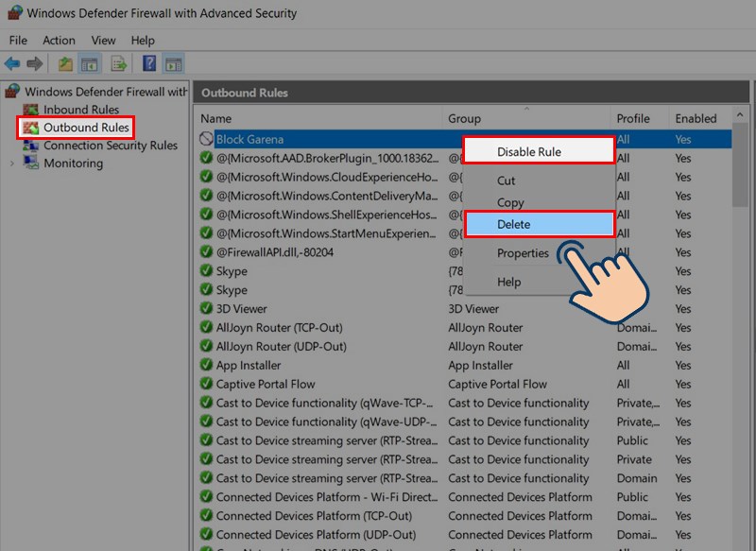Click the scrollbar up arrow in the rules list

740,114
